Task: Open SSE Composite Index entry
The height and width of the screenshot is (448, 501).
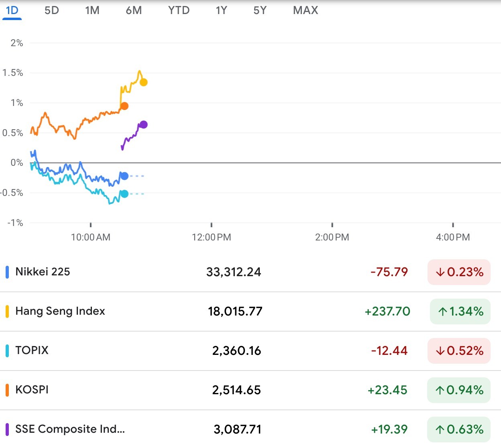Action: point(70,429)
